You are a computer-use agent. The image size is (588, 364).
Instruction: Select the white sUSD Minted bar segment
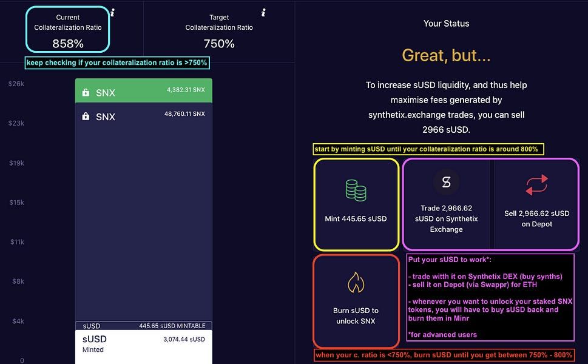click(x=143, y=346)
